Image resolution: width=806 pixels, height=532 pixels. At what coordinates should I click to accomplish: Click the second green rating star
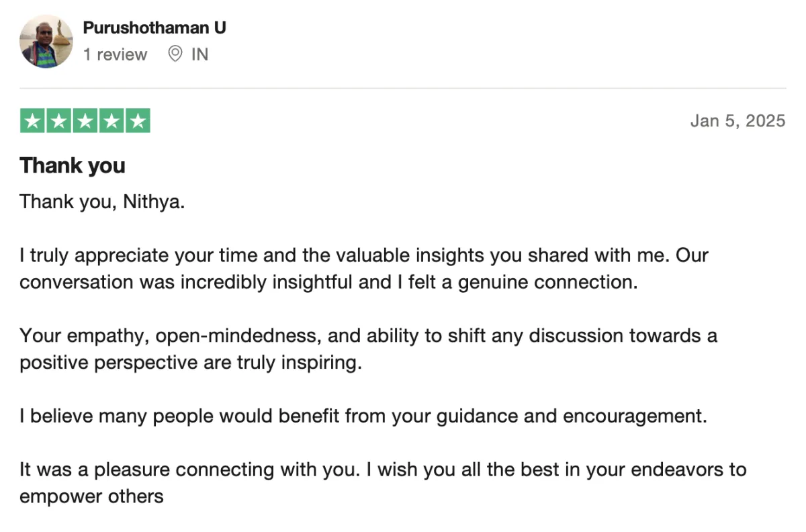coord(59,121)
